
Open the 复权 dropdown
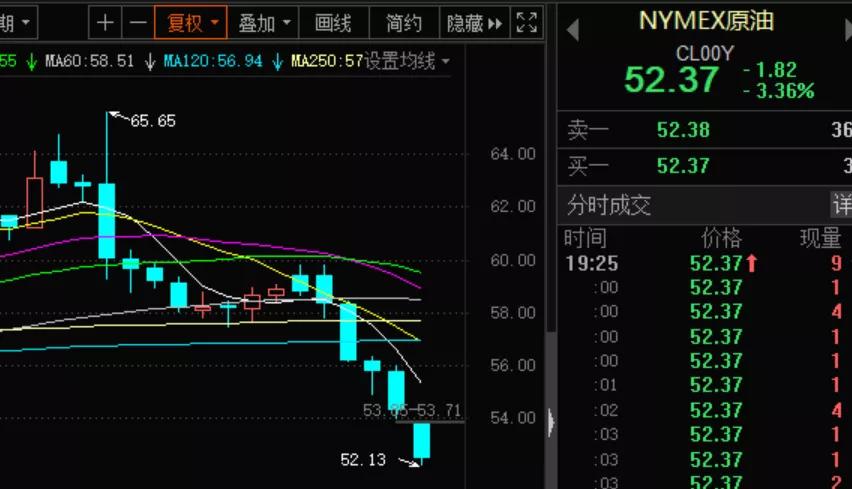pyautogui.click(x=191, y=23)
